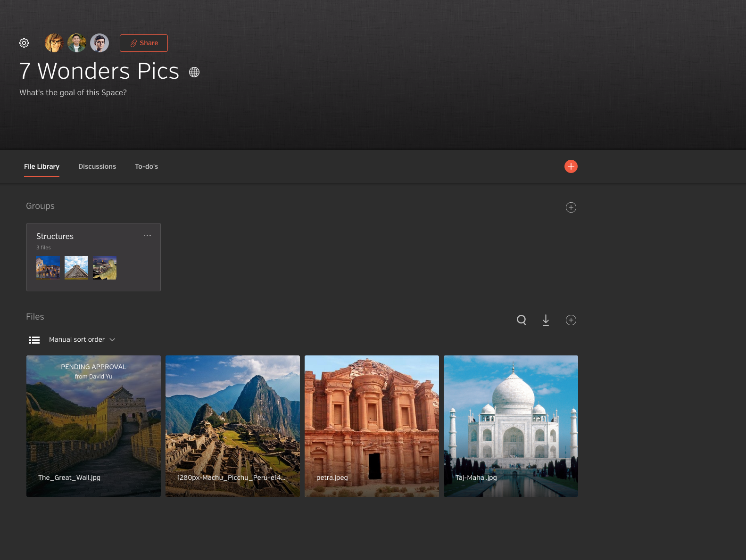Open the Manual sort order dropdown
Viewport: 746px width, 560px height.
coord(82,339)
